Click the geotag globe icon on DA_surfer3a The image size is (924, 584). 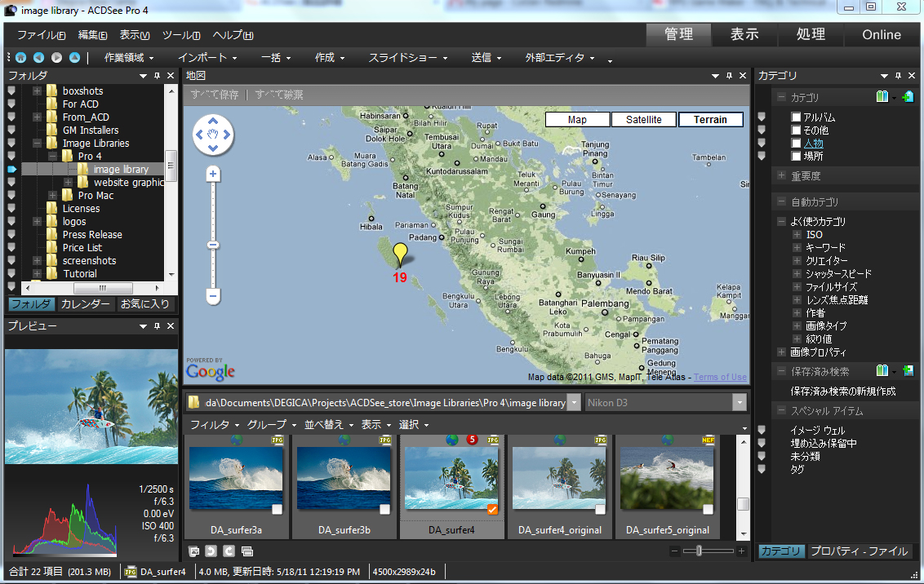pyautogui.click(x=236, y=440)
